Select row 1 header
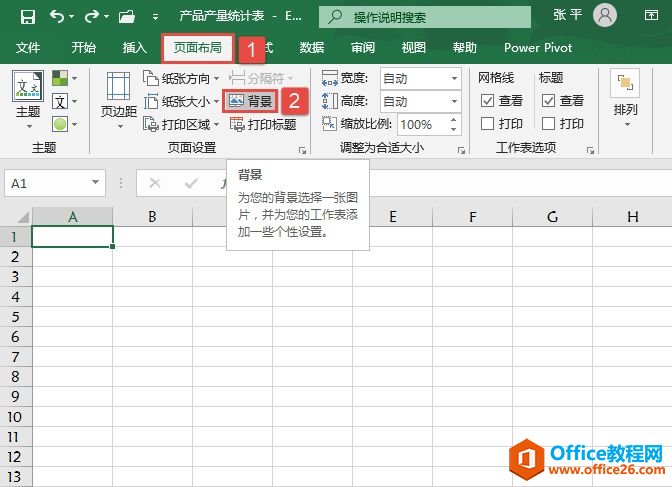The image size is (672, 487). pyautogui.click(x=15, y=237)
